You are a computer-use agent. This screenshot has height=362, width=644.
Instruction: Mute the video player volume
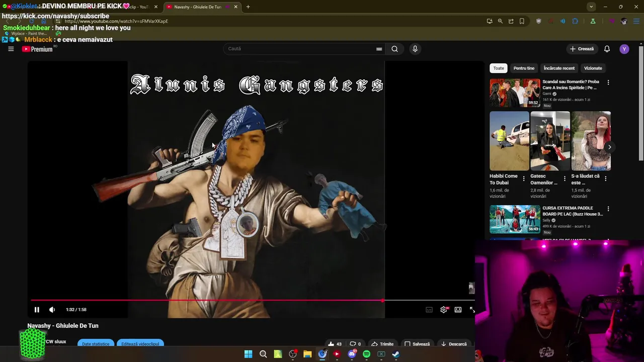click(52, 310)
